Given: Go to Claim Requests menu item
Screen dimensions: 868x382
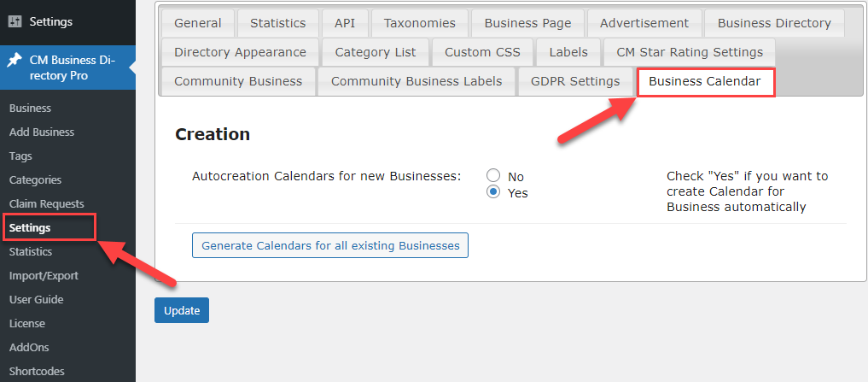Looking at the screenshot, I should 46,203.
